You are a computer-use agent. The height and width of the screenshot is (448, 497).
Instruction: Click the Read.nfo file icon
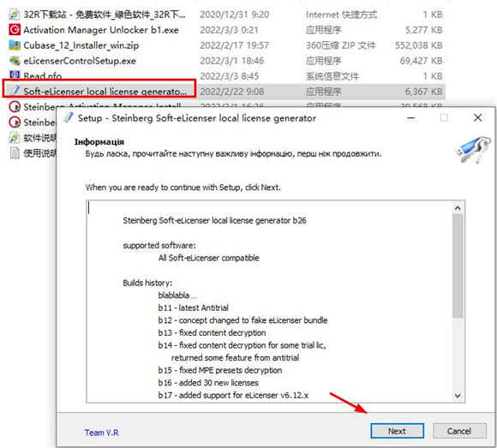tap(15, 75)
